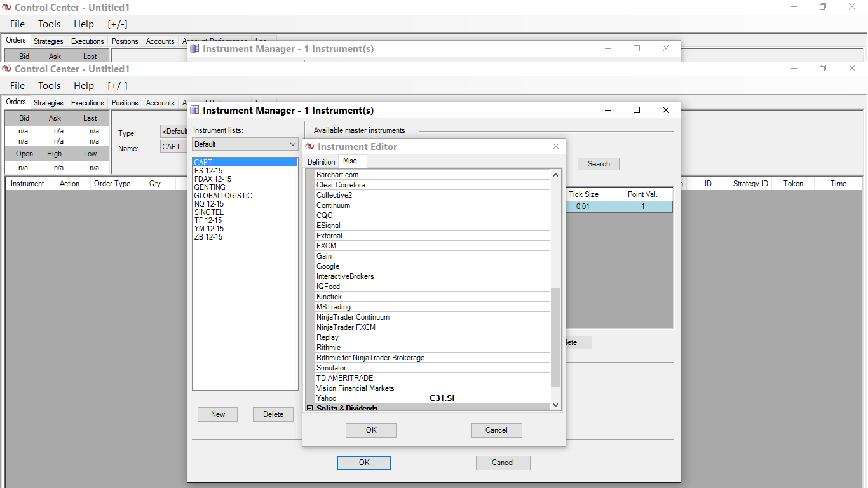The image size is (868, 488).
Task: Click the Instrument Editor window title icon
Action: pyautogui.click(x=310, y=146)
